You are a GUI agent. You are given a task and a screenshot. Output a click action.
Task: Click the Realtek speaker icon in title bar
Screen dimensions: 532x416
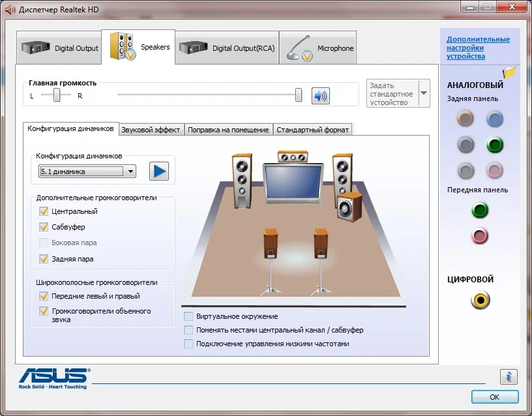10,10
